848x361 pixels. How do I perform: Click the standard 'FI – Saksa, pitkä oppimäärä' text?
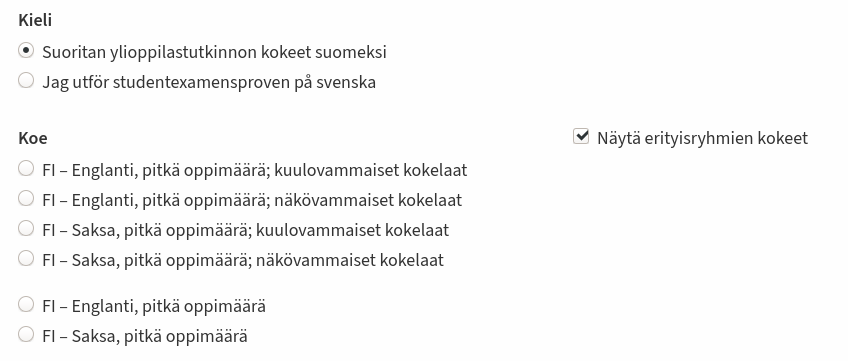145,337
